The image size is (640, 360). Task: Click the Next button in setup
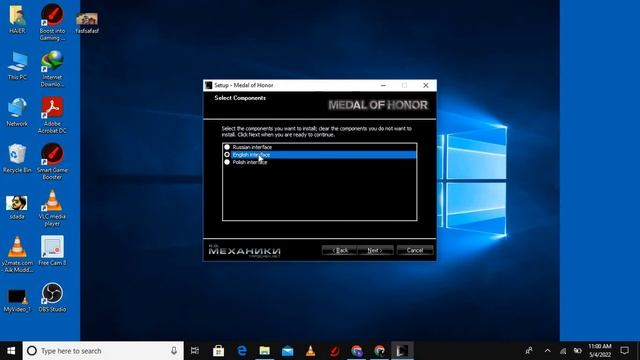coord(375,250)
